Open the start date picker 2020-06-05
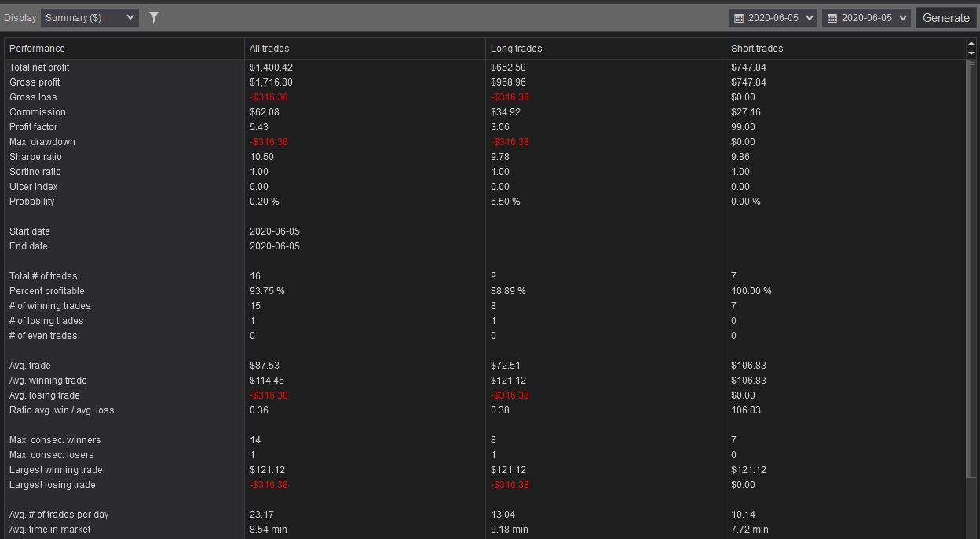 pos(773,17)
